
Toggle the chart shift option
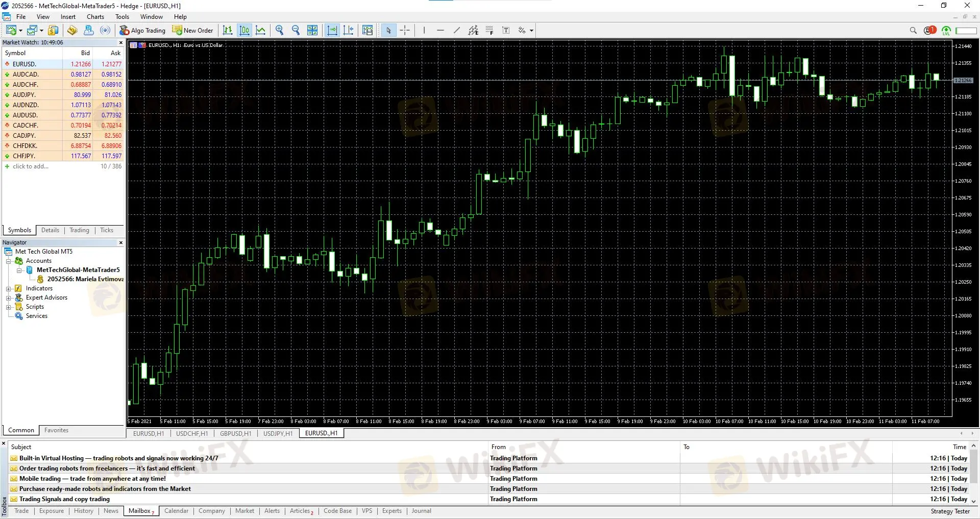[349, 31]
